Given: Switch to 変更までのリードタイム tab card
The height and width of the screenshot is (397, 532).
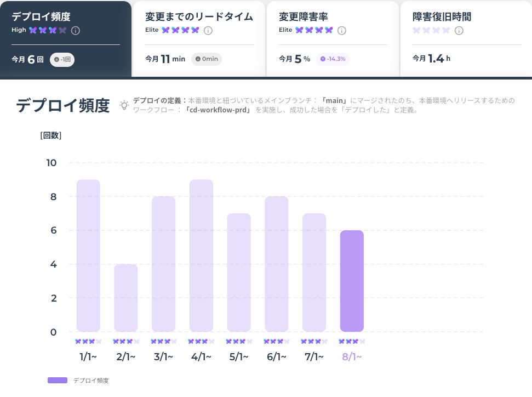Looking at the screenshot, I should (x=199, y=39).
